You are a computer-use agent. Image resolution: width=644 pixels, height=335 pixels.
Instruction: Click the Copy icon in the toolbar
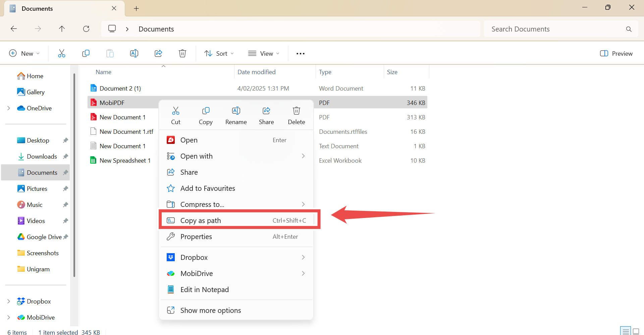(86, 53)
